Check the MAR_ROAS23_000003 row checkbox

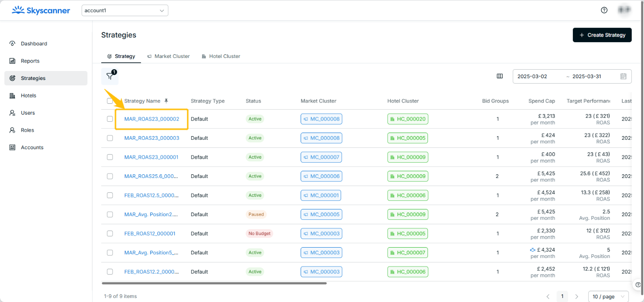pos(110,138)
